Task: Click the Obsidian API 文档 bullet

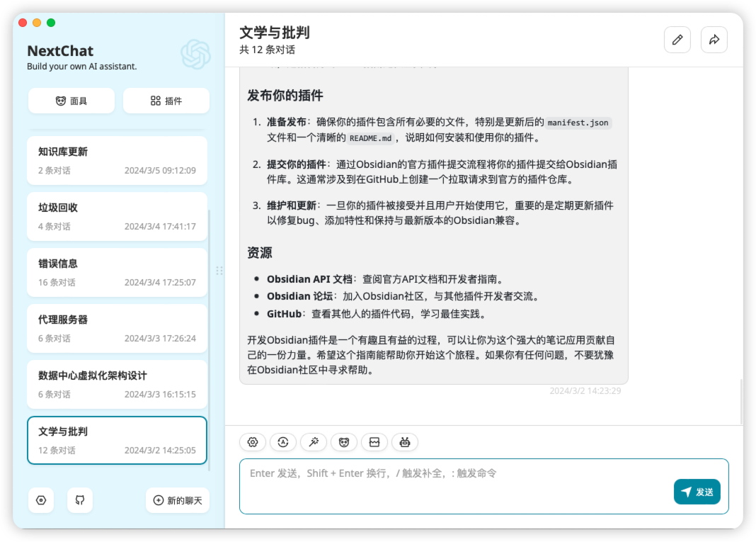Action: point(384,279)
